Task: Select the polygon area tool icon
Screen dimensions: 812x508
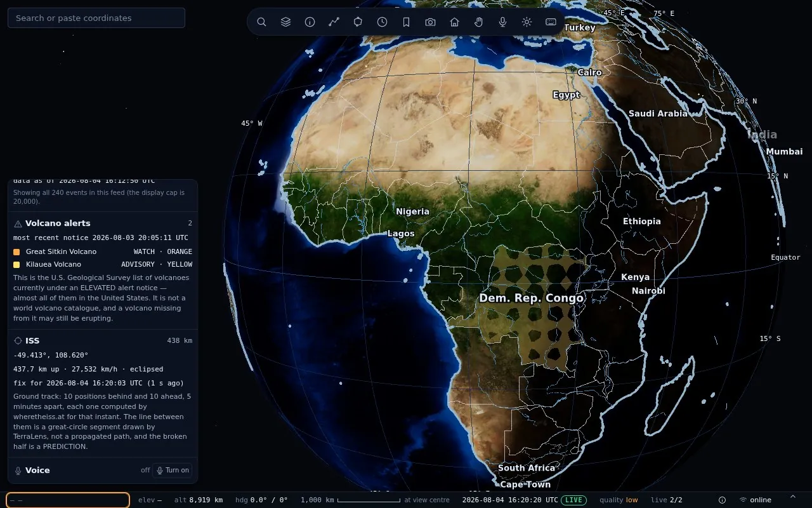Action: point(358,22)
